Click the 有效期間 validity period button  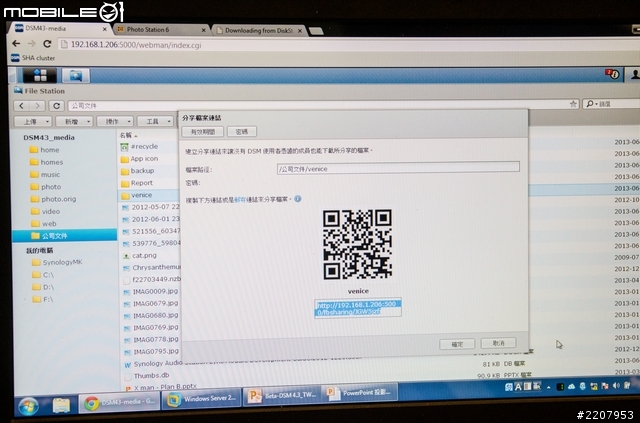pyautogui.click(x=203, y=131)
